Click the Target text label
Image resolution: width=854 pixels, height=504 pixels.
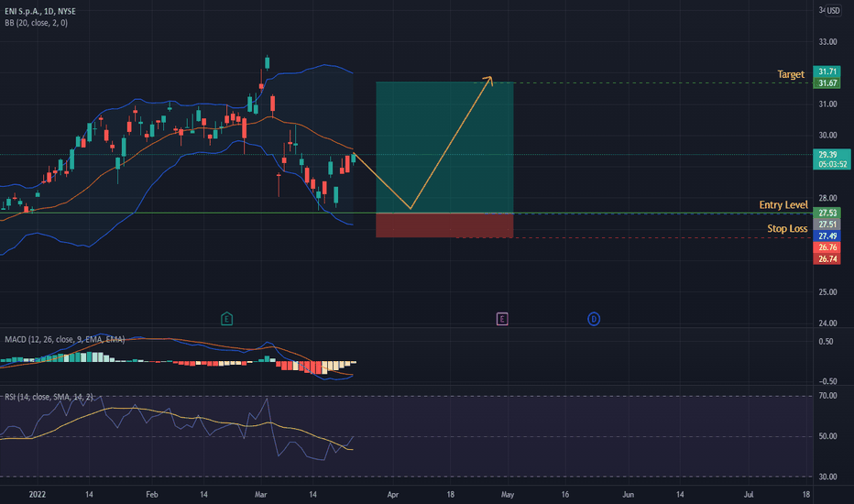[790, 74]
